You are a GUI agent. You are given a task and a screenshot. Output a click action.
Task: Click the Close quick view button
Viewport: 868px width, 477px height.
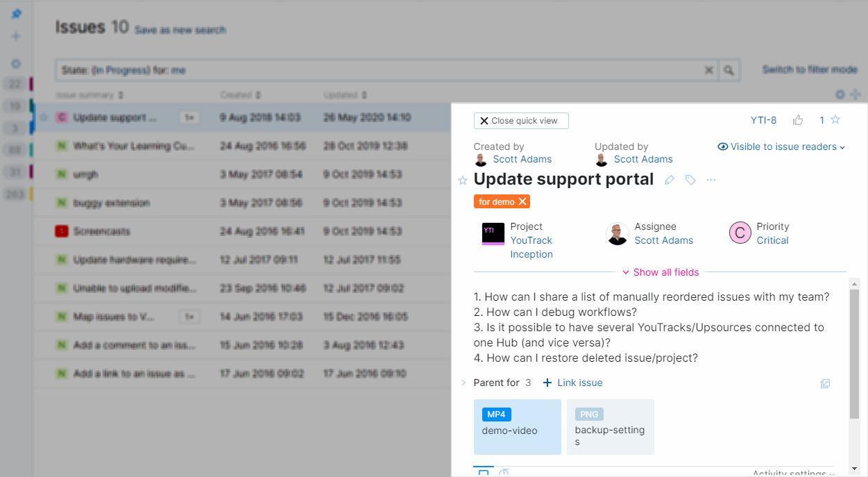(521, 121)
